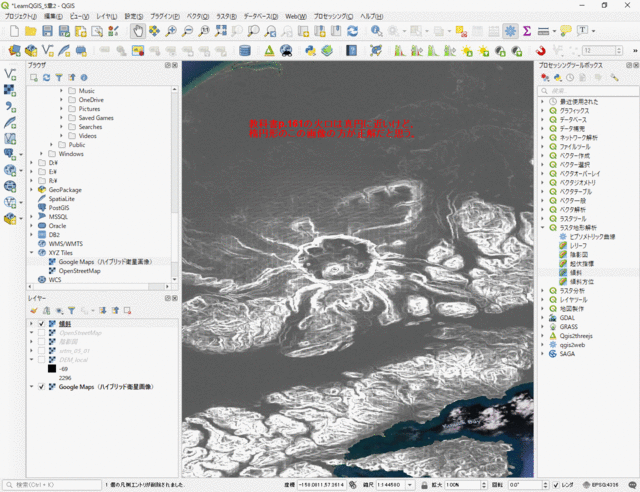This screenshot has width=640, height=492.
Task: Collapse the ラスタ地形解析 toolbox group
Action: pos(542,227)
